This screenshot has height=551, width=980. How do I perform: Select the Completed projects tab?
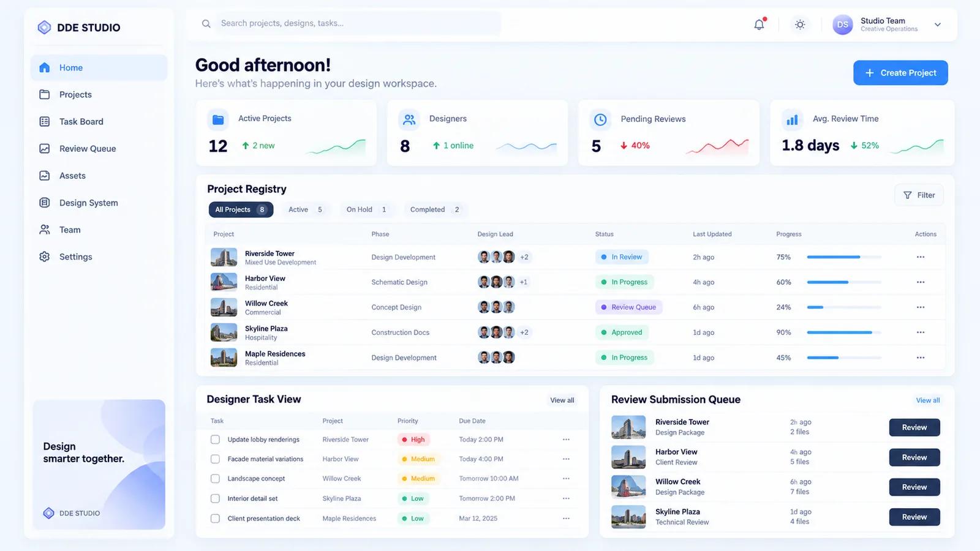[x=435, y=209]
